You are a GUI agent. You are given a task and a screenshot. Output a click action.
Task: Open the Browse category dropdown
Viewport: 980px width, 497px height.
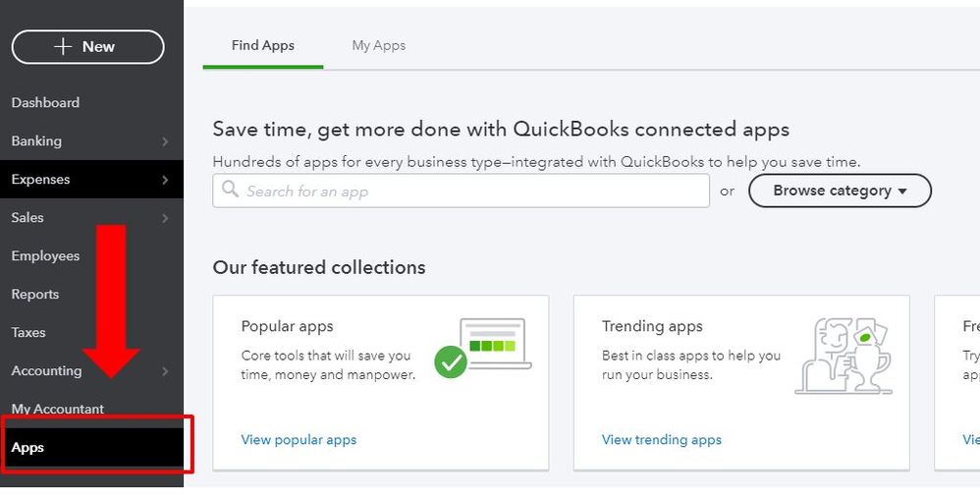[x=840, y=191]
